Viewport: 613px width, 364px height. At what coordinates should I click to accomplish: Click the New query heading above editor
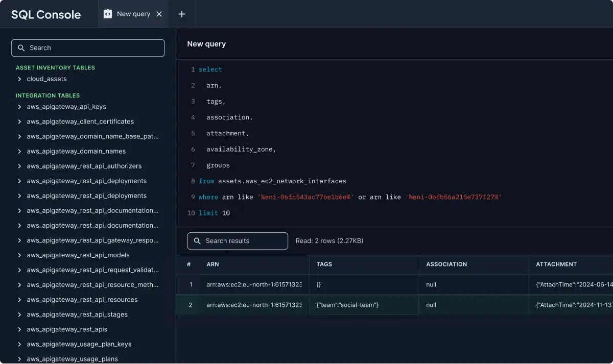[206, 44]
